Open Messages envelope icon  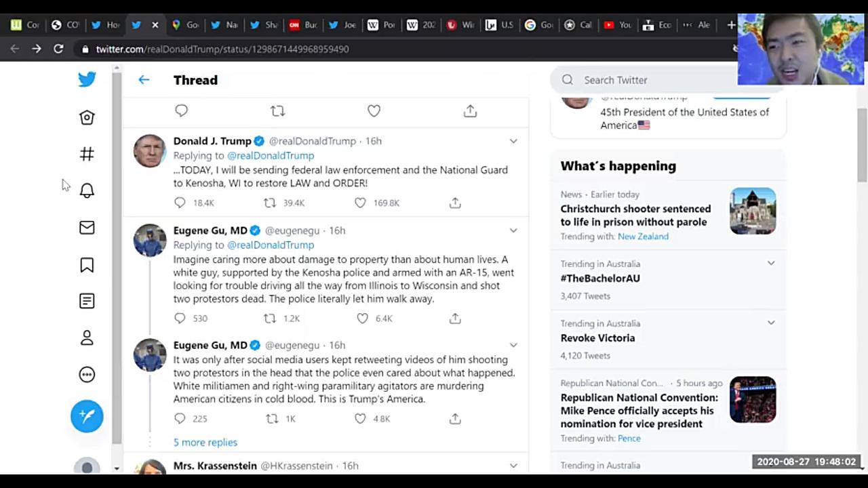pos(87,228)
